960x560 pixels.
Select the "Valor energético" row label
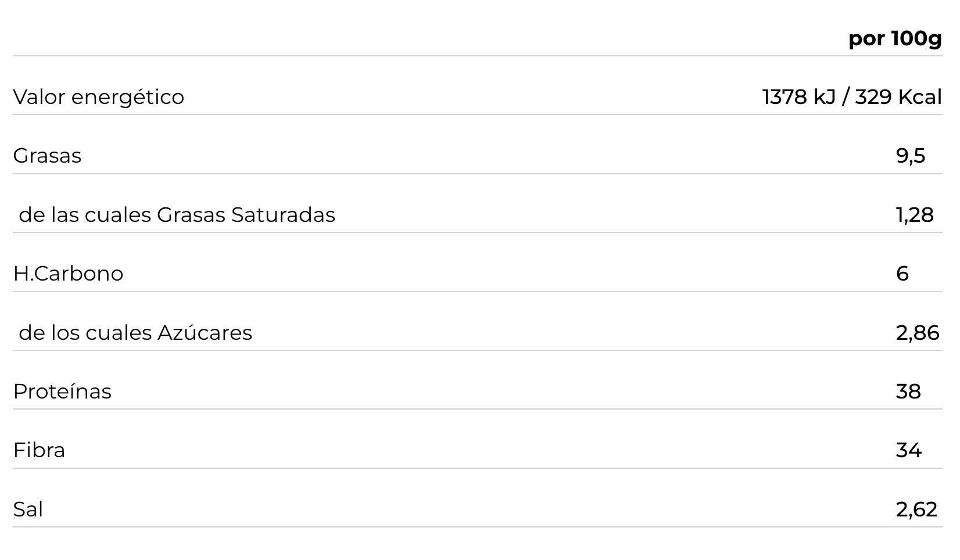pyautogui.click(x=98, y=97)
